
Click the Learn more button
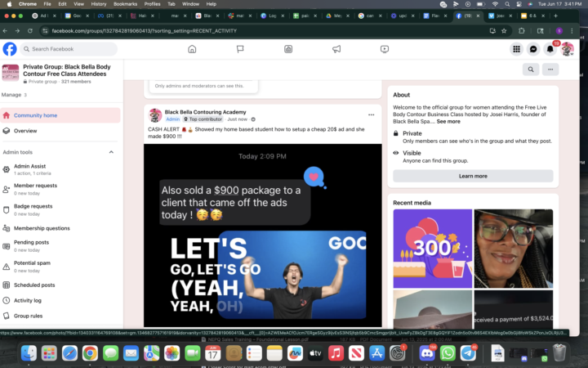(x=473, y=176)
